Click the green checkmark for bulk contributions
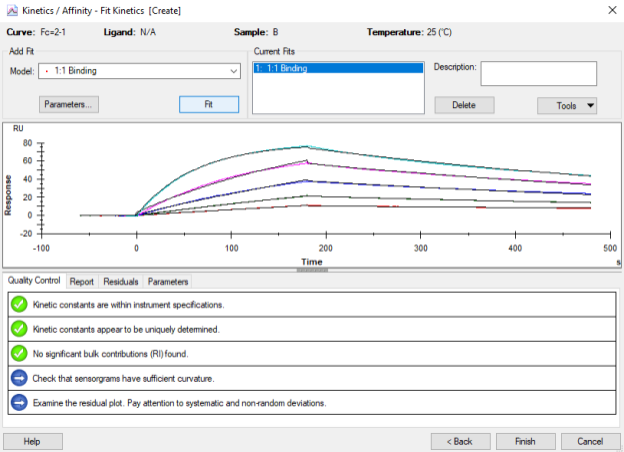This screenshot has width=624, height=452. [x=18, y=353]
